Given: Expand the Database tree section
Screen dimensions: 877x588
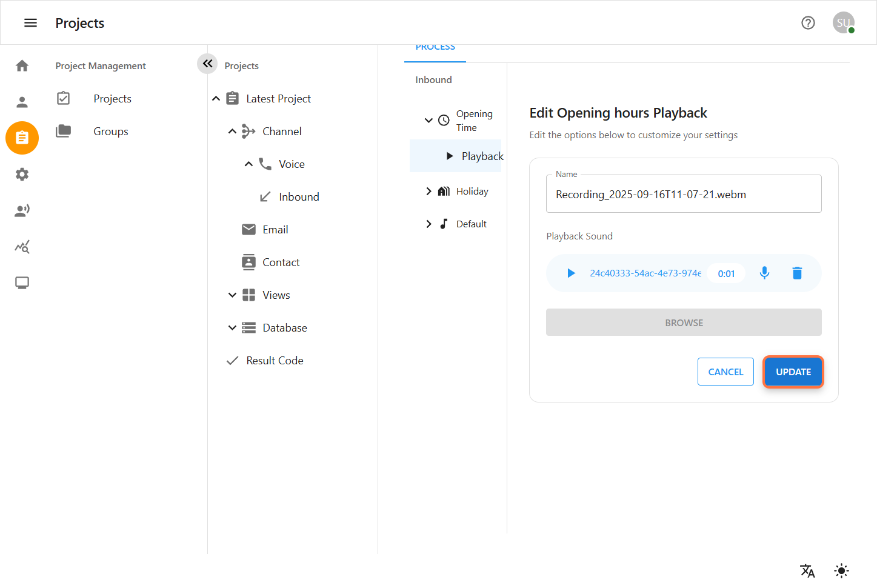Looking at the screenshot, I should tap(232, 328).
